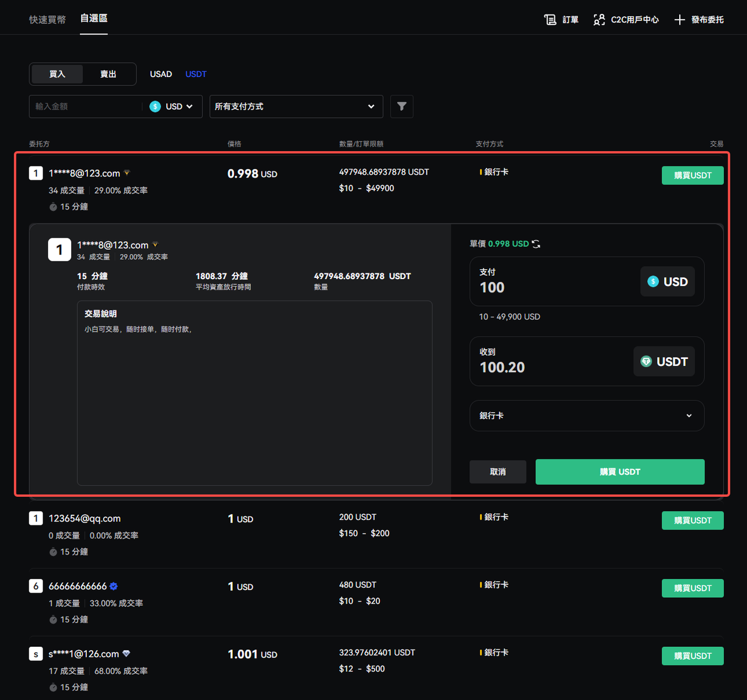The height and width of the screenshot is (700, 747).
Task: Click the 10 – 49,900 USD limit text
Action: pyautogui.click(x=509, y=316)
